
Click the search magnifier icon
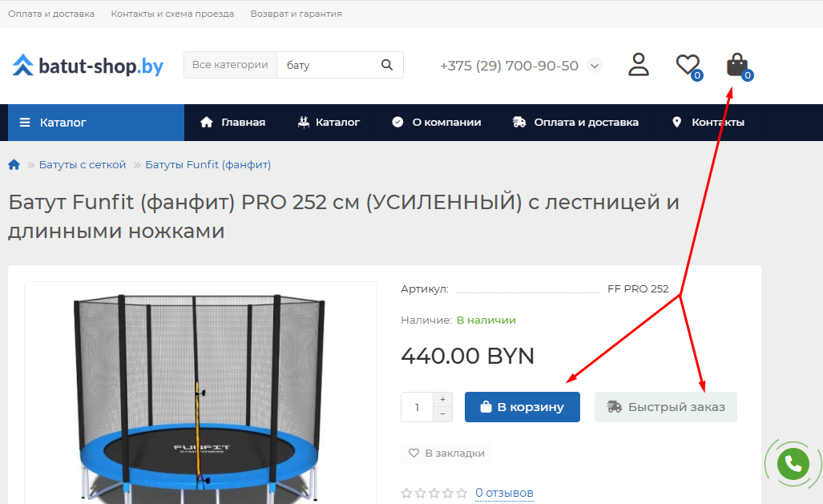point(387,65)
